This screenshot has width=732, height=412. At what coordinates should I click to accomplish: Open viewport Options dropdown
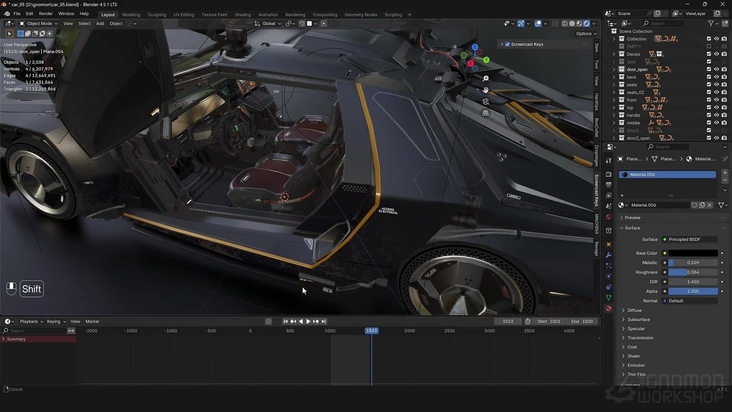(586, 34)
